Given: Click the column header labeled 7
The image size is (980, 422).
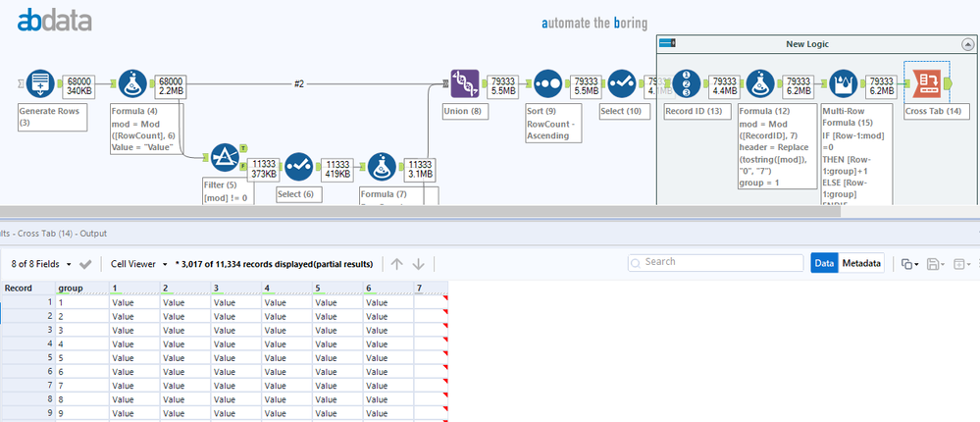Looking at the screenshot, I should point(431,289).
